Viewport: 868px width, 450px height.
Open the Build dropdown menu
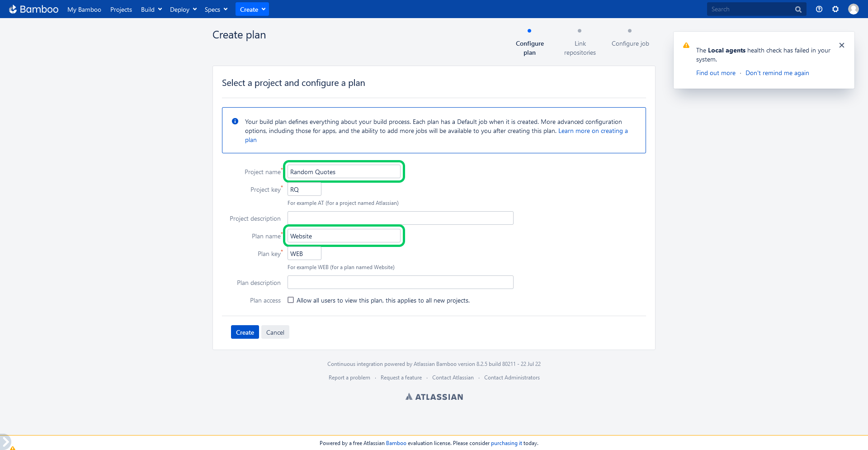[x=151, y=9]
